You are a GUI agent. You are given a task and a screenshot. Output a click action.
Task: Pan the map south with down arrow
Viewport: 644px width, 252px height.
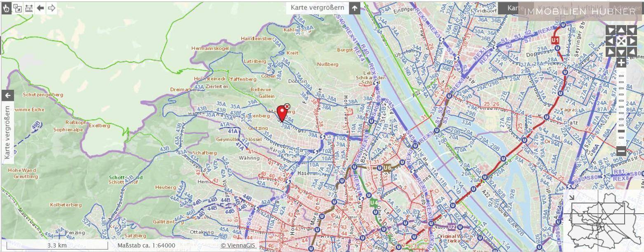point(621,52)
